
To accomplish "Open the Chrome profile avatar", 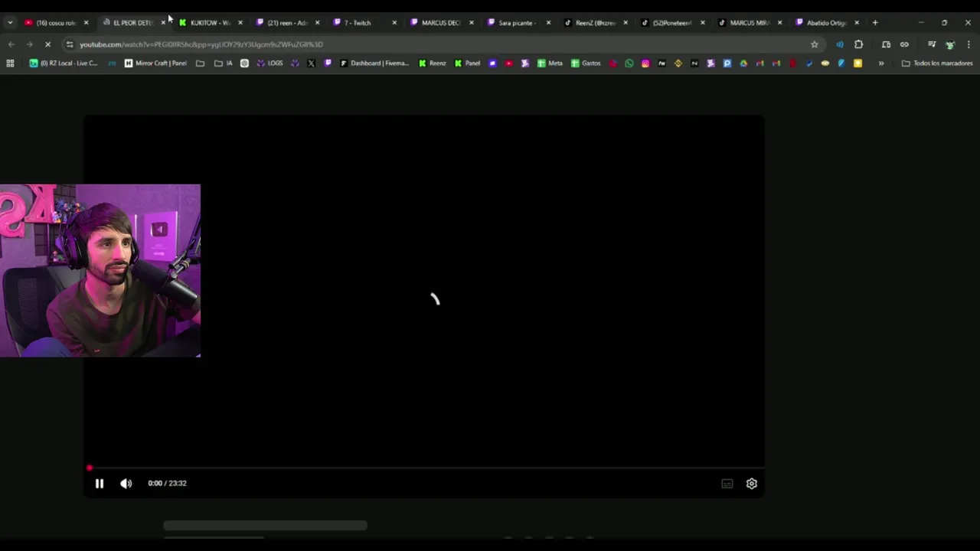I will [x=950, y=44].
